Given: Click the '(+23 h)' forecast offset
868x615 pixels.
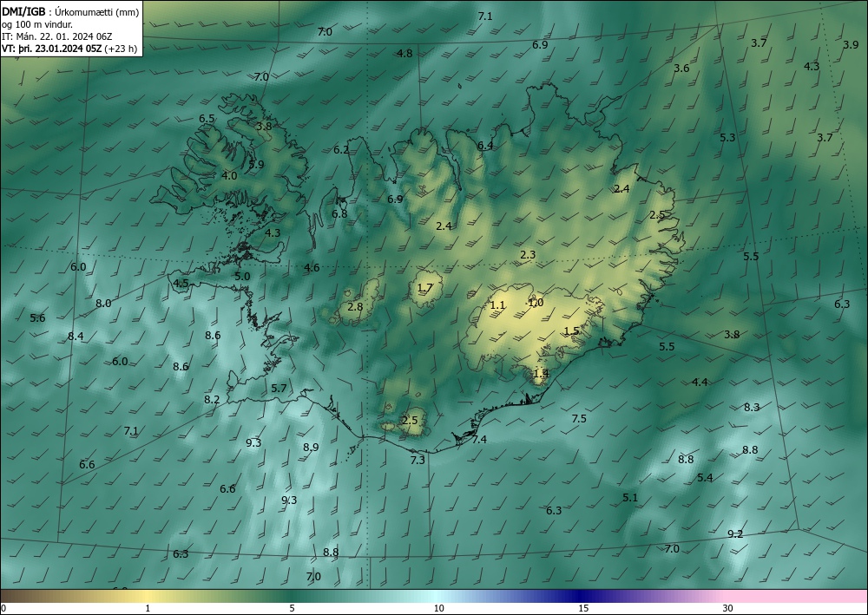Looking at the screenshot, I should click(x=121, y=48).
